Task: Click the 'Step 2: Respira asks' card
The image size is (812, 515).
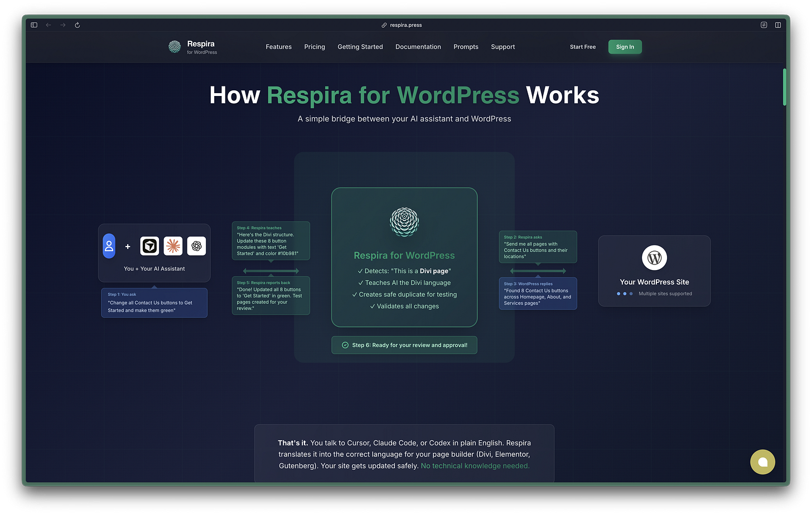Action: tap(538, 247)
